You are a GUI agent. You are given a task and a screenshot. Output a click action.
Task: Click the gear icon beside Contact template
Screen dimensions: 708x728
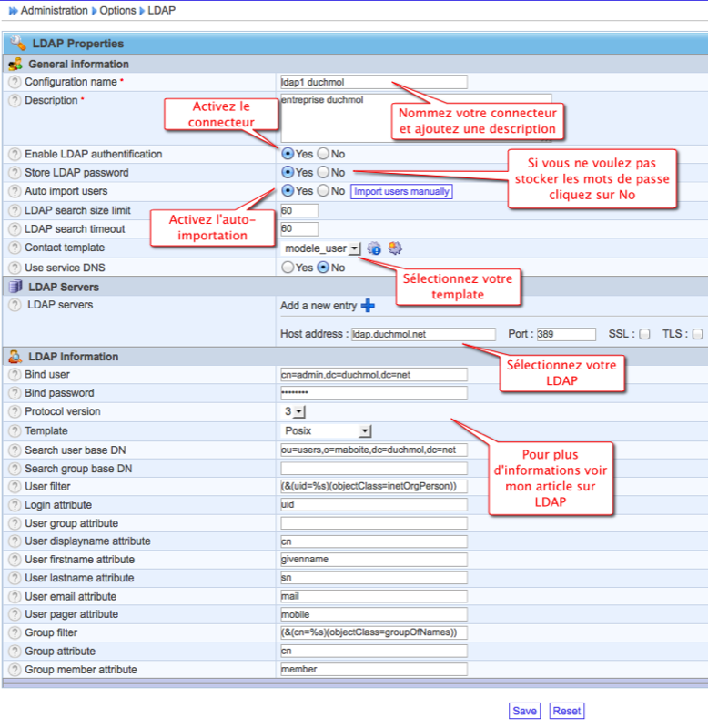(395, 248)
